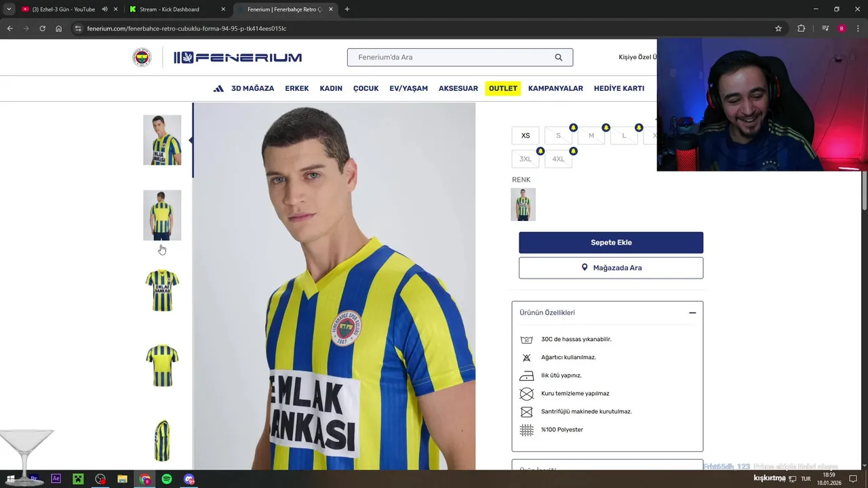The image size is (868, 488).
Task: Show the third thumbnail, jersey front flat
Action: click(162, 291)
